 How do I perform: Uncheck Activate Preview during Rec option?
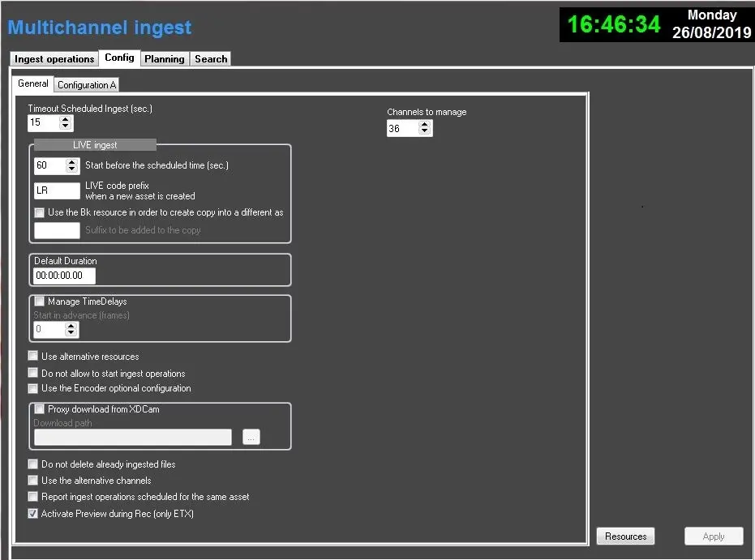(33, 514)
